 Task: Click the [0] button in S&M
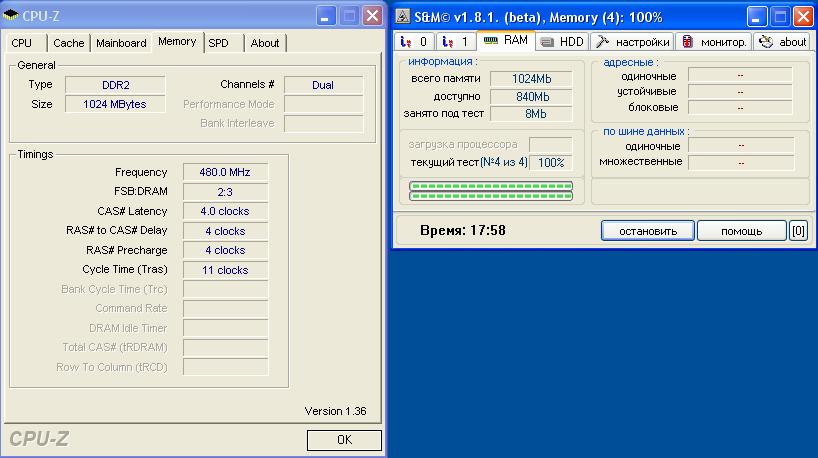click(x=798, y=231)
